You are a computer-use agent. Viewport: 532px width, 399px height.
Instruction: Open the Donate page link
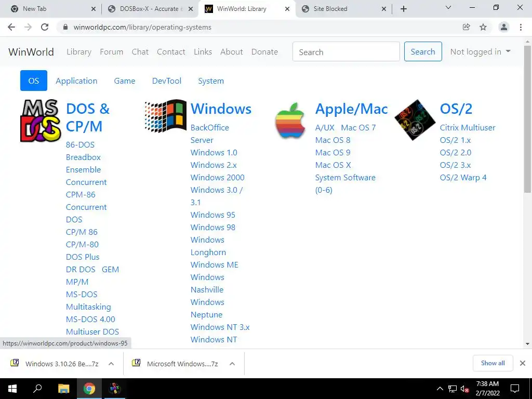(264, 52)
